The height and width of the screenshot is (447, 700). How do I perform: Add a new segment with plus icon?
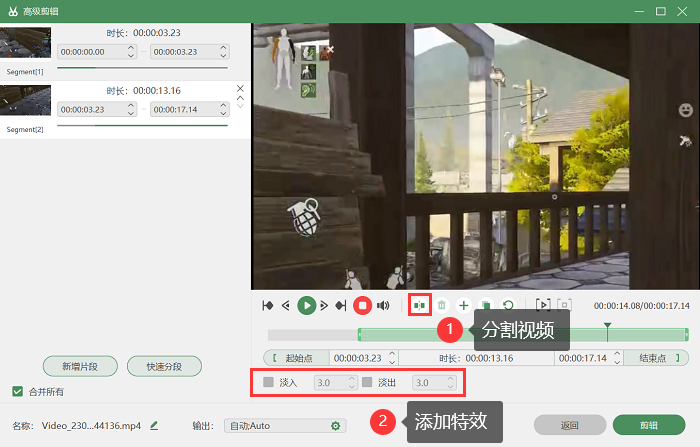pyautogui.click(x=463, y=305)
